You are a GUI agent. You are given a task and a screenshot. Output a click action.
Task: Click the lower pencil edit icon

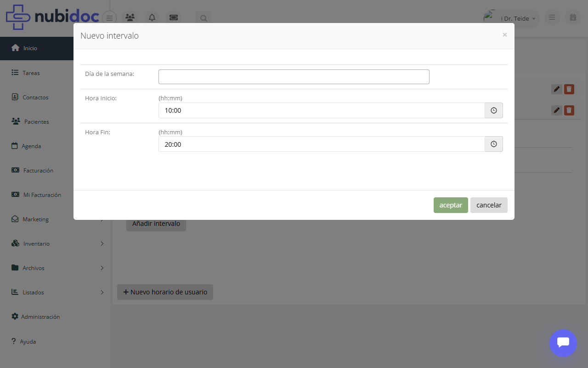[x=557, y=110]
